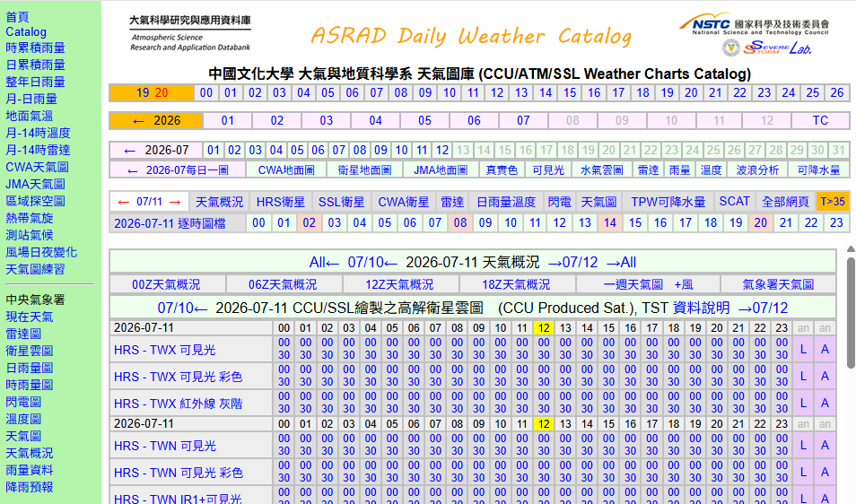
Task: Switch to TPW可降水量 tab
Action: (668, 202)
